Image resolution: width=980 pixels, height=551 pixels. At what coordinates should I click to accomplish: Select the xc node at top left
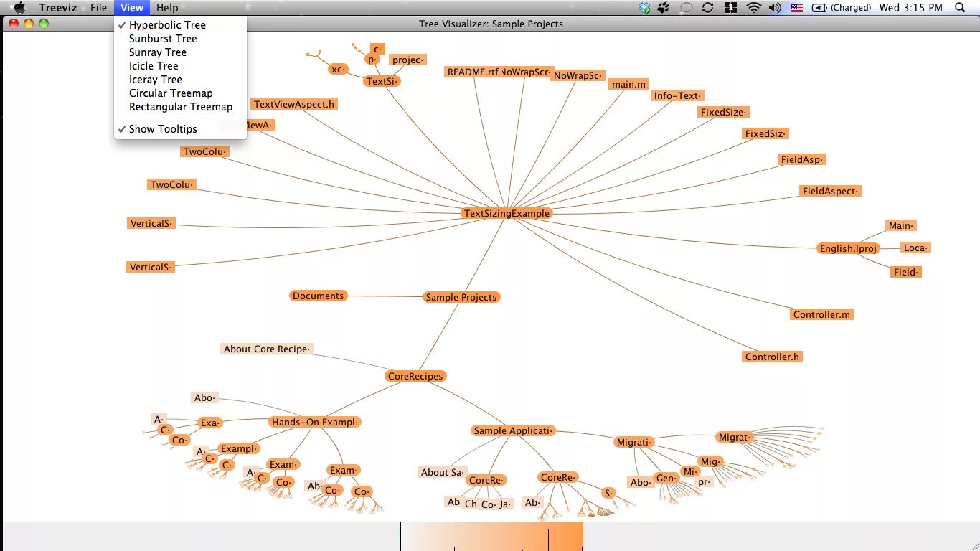pyautogui.click(x=338, y=70)
